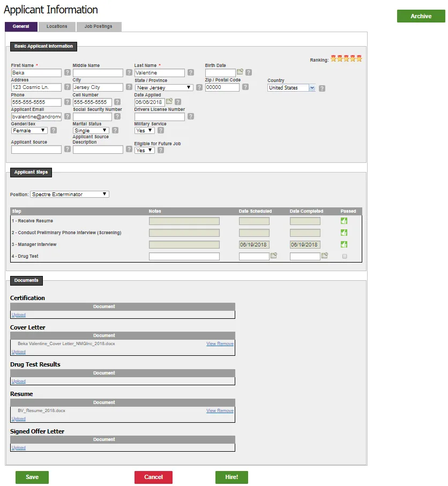Expand the Gender/Sex dropdown
448x486 pixels.
tap(29, 131)
